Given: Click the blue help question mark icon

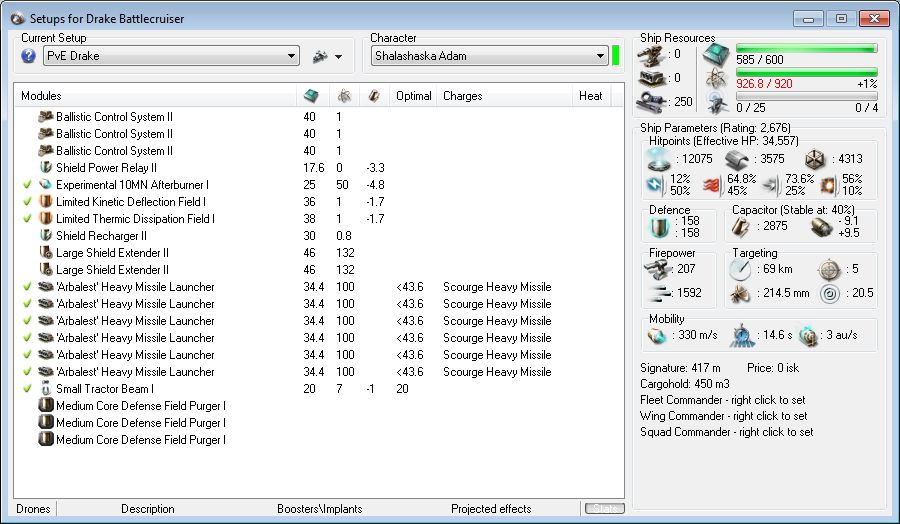Looking at the screenshot, I should [x=28, y=56].
